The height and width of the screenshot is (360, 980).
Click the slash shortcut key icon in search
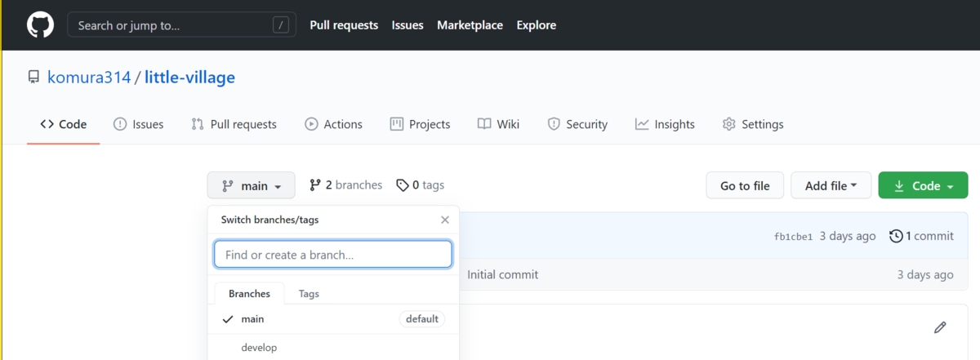(x=282, y=25)
